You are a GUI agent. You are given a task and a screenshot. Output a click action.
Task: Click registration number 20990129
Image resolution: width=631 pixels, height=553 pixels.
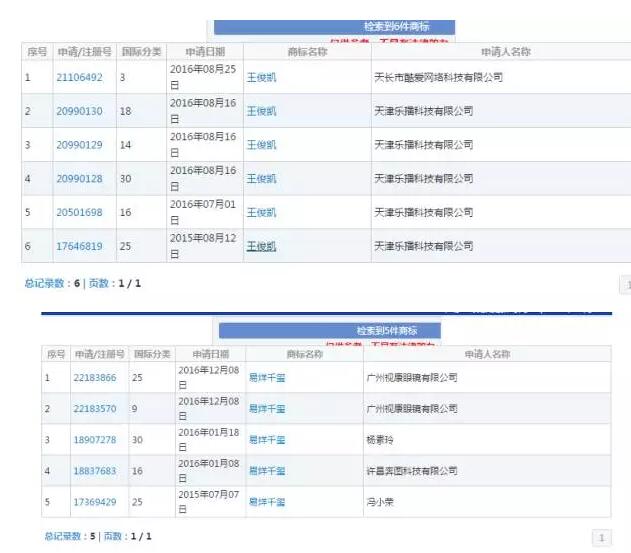(x=79, y=145)
